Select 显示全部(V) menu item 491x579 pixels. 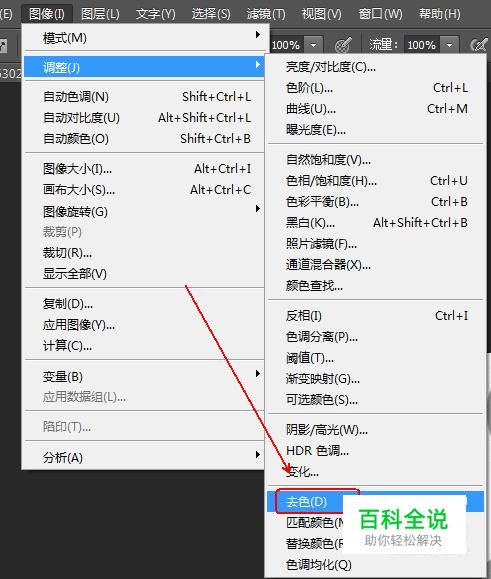pos(144,274)
